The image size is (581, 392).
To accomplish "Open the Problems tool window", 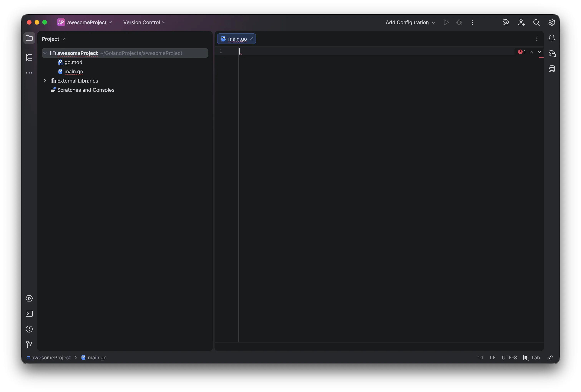I will pos(29,329).
